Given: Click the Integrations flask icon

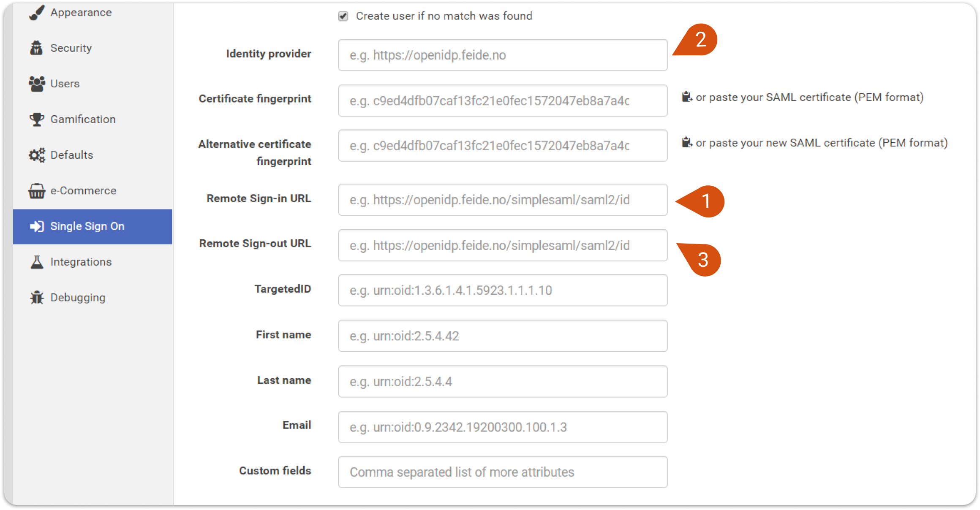Looking at the screenshot, I should click(37, 262).
